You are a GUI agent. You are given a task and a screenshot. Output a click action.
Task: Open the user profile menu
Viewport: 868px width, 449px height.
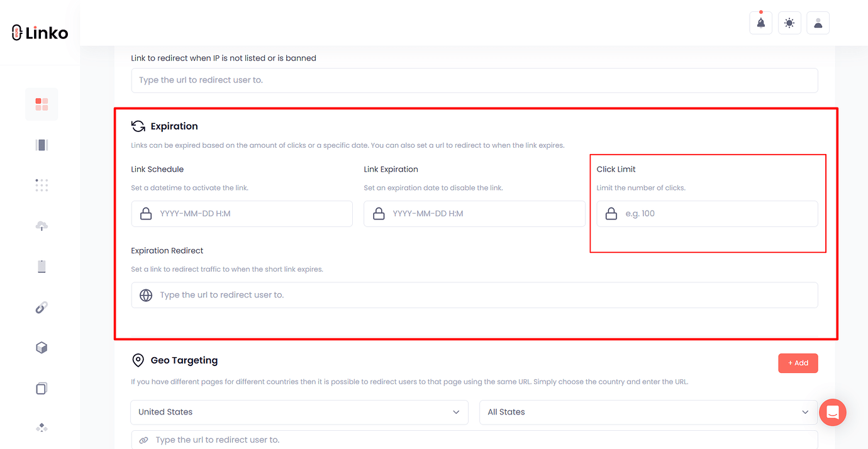coord(818,22)
